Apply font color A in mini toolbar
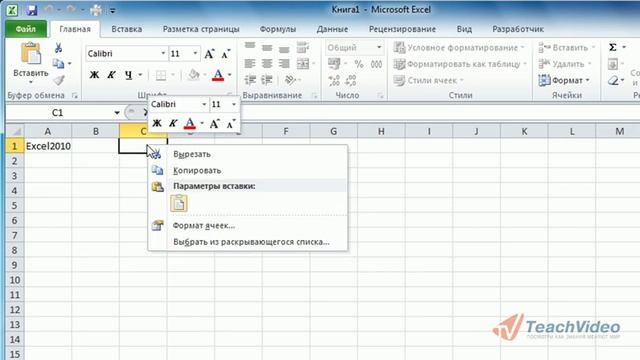Image resolution: width=640 pixels, height=360 pixels. (190, 123)
